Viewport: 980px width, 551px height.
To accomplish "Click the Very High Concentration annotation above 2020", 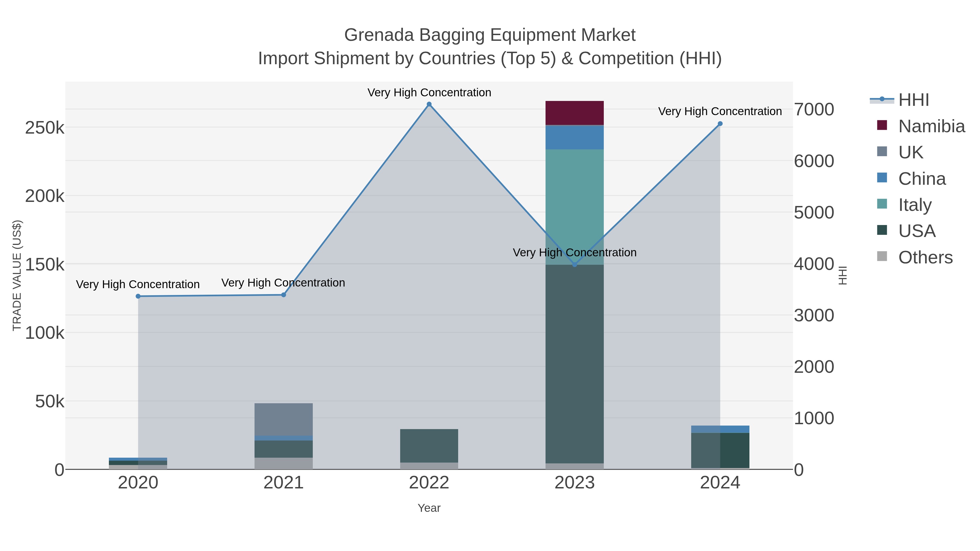I will point(138,284).
